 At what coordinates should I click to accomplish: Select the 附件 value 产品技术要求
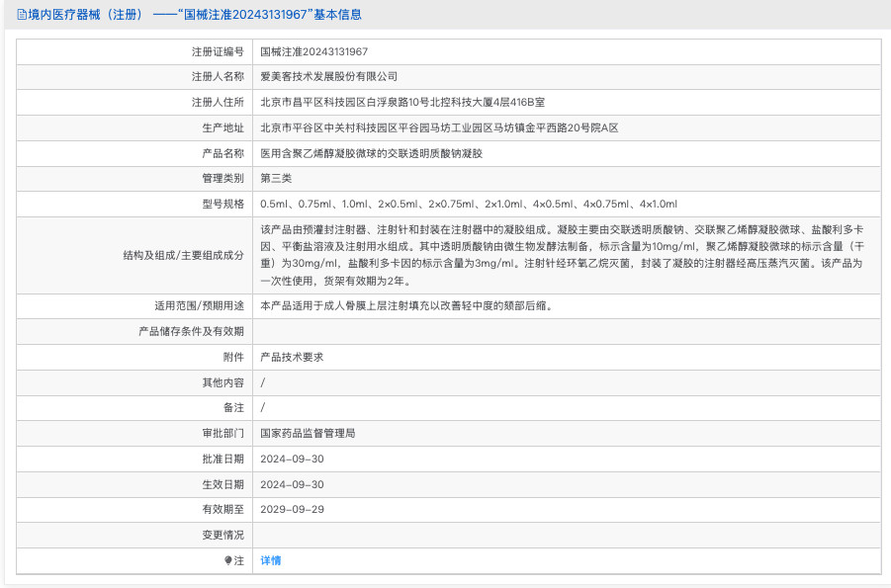pyautogui.click(x=291, y=357)
